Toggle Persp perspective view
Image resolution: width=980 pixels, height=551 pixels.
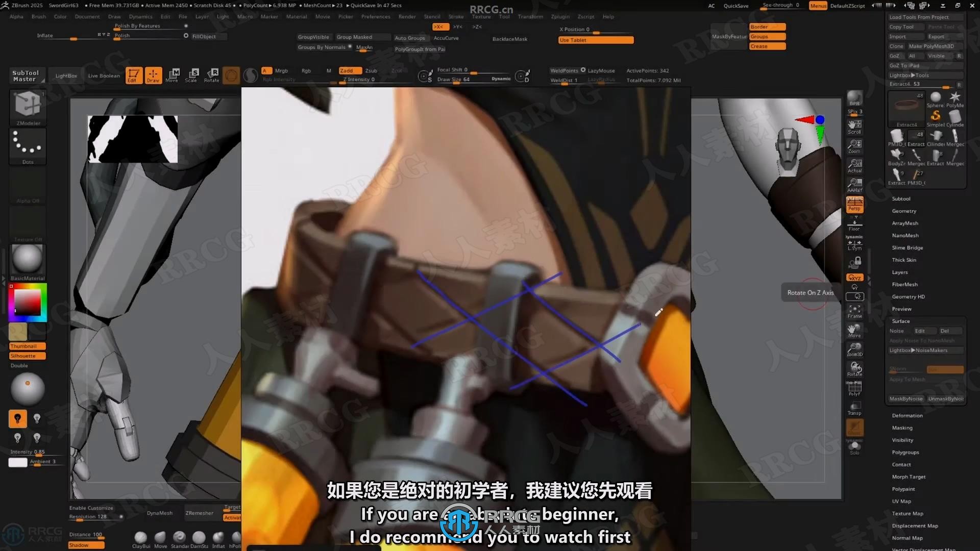point(854,205)
